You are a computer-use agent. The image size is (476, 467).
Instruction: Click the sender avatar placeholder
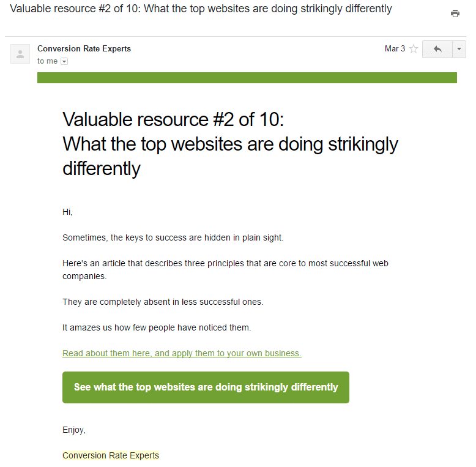coord(20,54)
